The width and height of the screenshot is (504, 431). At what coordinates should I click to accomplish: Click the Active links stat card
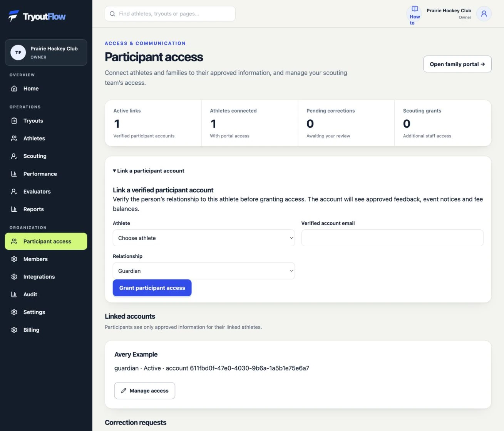tap(153, 123)
